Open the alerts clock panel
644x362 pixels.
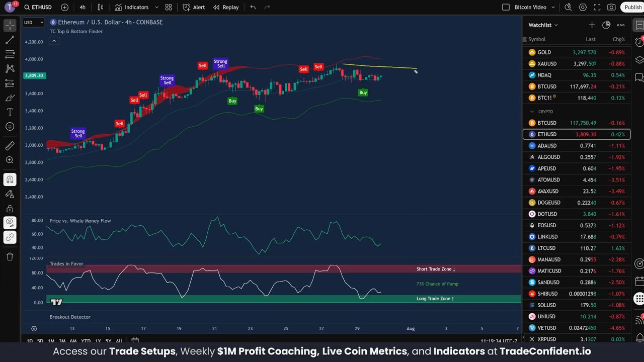tap(639, 42)
